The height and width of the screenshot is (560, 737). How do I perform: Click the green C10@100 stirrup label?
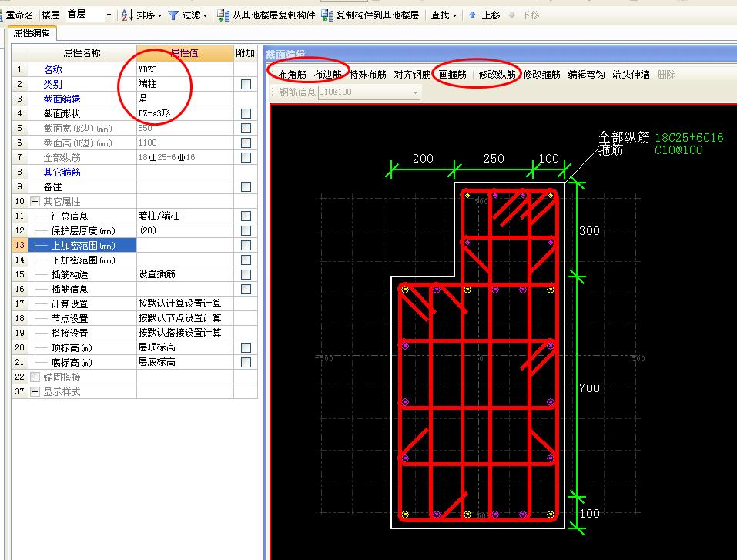[x=678, y=150]
